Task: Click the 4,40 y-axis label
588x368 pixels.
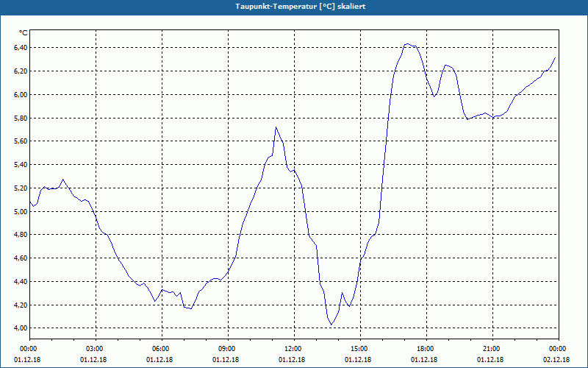Action: pos(21,282)
